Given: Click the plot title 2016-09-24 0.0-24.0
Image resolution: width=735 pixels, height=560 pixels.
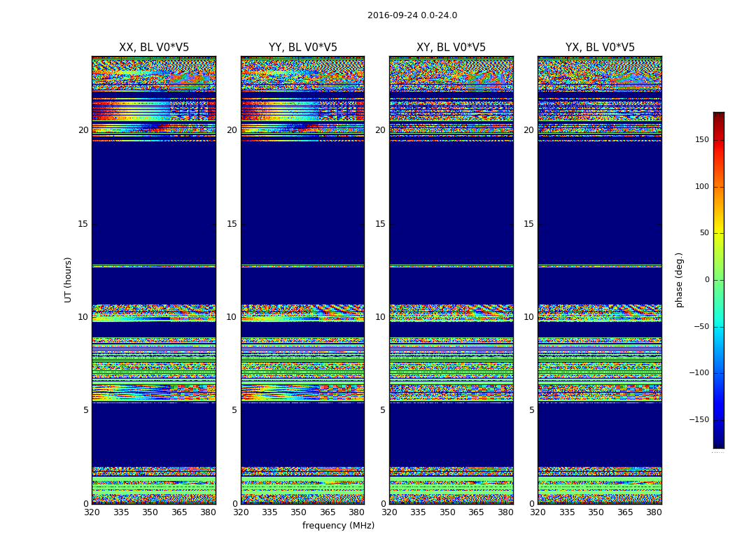Looking at the screenshot, I should [x=412, y=15].
